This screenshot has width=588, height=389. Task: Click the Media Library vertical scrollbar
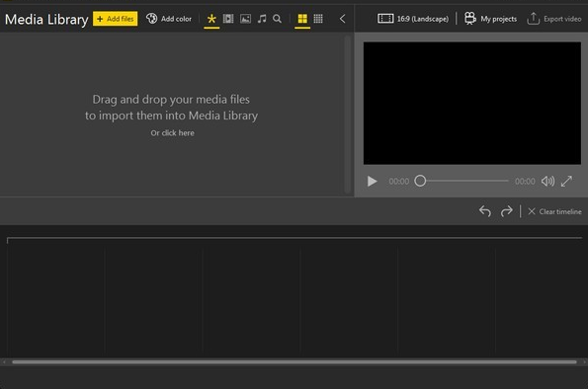pyautogui.click(x=348, y=115)
